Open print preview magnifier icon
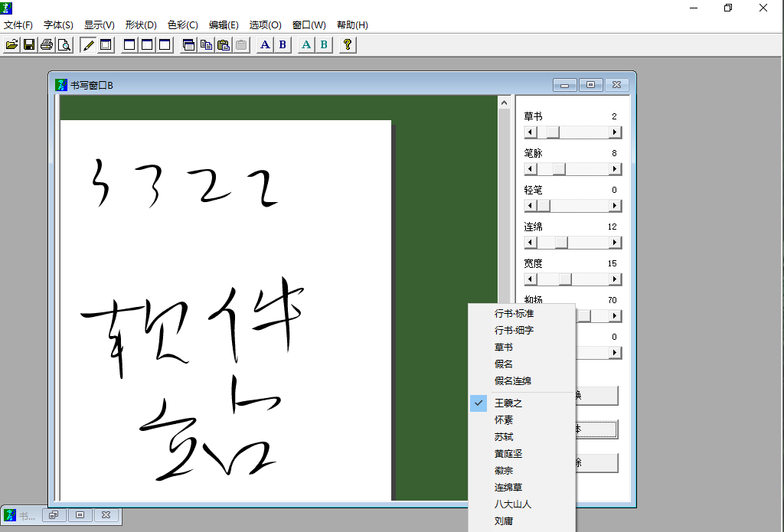 pyautogui.click(x=64, y=45)
